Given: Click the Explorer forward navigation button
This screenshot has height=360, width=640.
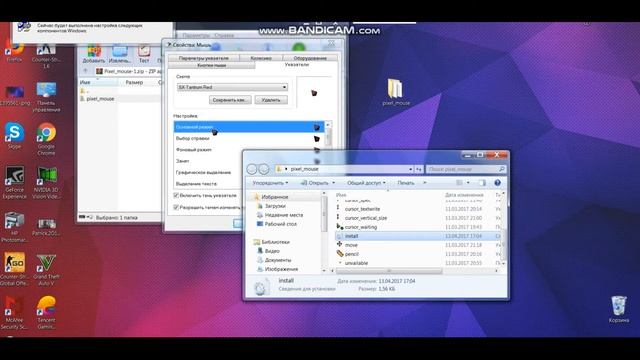Looking at the screenshot, I should tap(264, 169).
